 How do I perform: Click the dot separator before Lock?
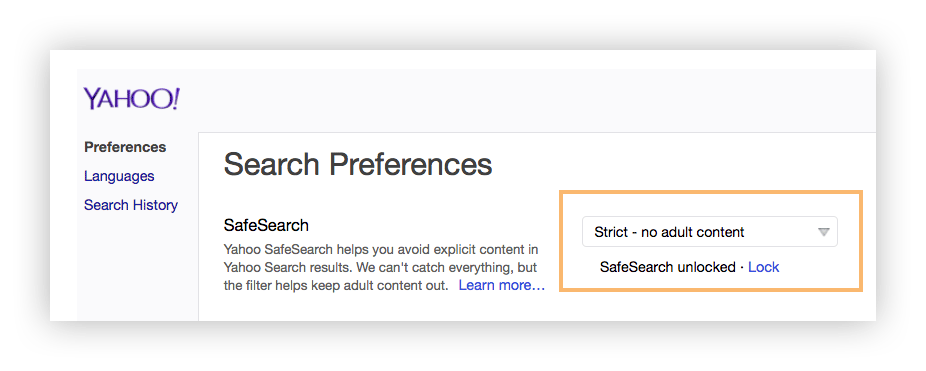pos(742,268)
